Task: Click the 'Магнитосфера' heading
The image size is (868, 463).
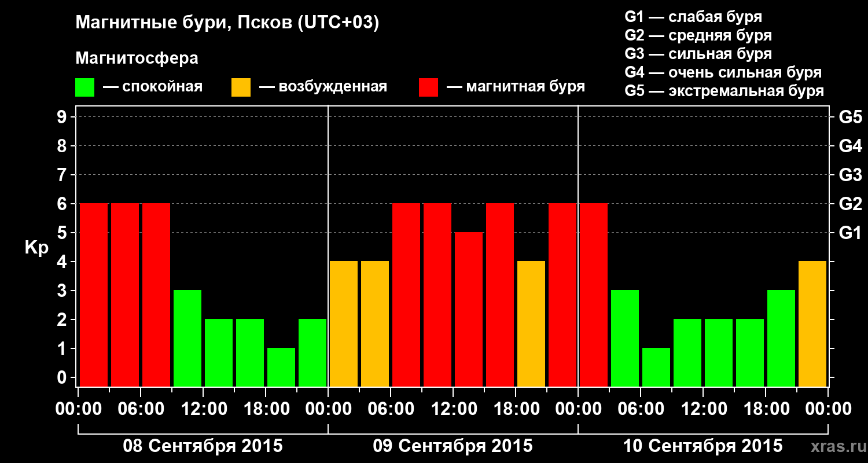Action: pyautogui.click(x=137, y=58)
